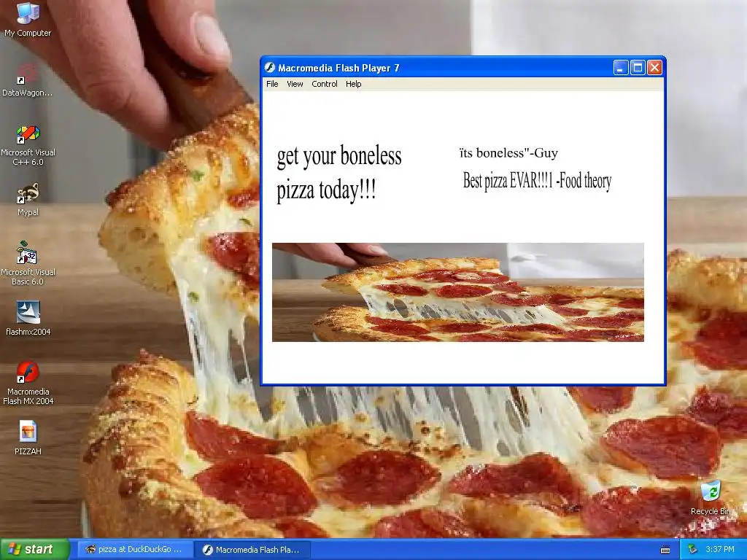Select the flashmx2004 desktop icon
The image size is (747, 560).
[28, 318]
